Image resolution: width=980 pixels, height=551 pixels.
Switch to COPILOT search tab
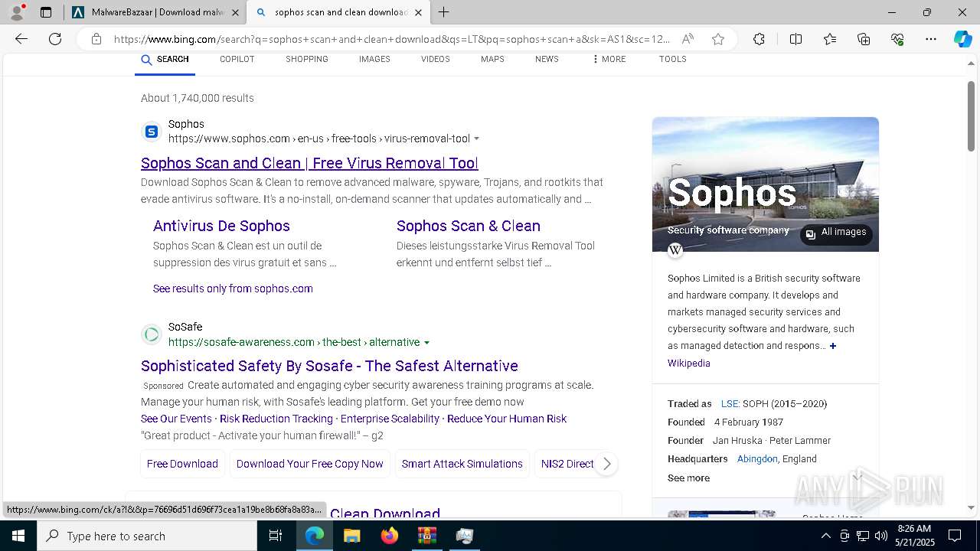tap(237, 60)
